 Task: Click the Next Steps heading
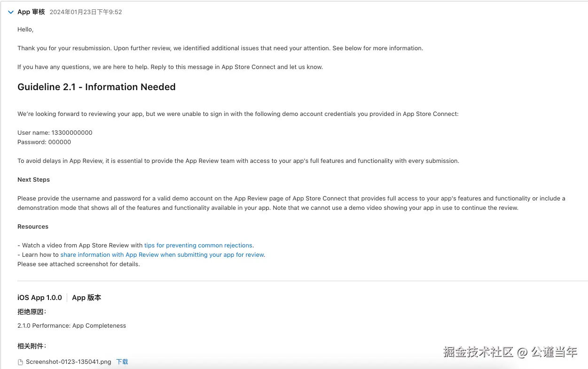pos(33,179)
